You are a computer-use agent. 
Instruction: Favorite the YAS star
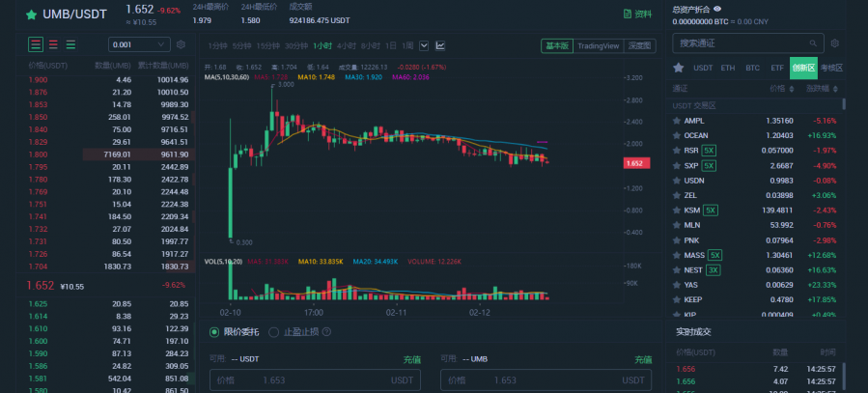[x=676, y=285]
